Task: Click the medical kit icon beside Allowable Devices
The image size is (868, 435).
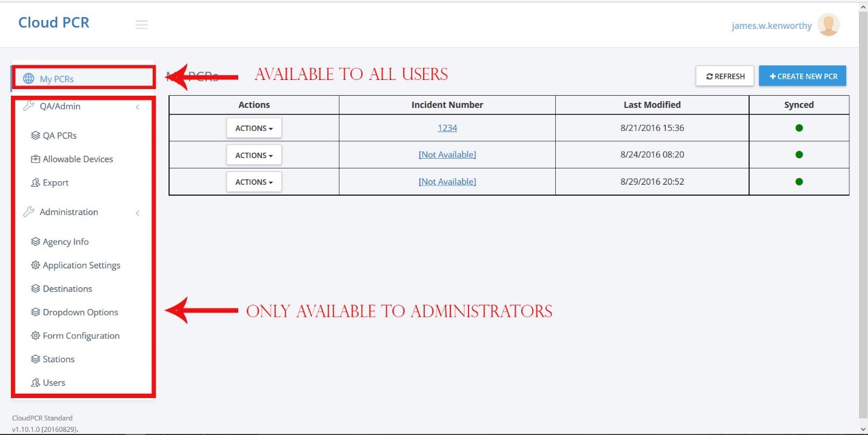Action: coord(35,159)
